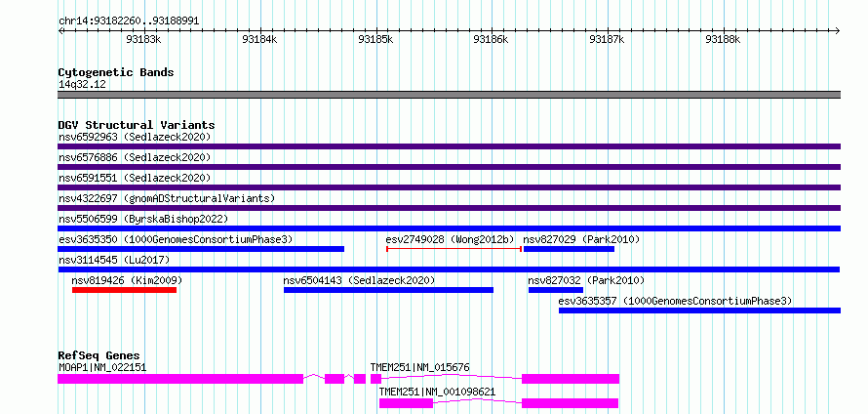This screenshot has width=868, height=414.
Task: Open variant label nsv6591551 (Sedlazeck2020)
Action: [135, 178]
